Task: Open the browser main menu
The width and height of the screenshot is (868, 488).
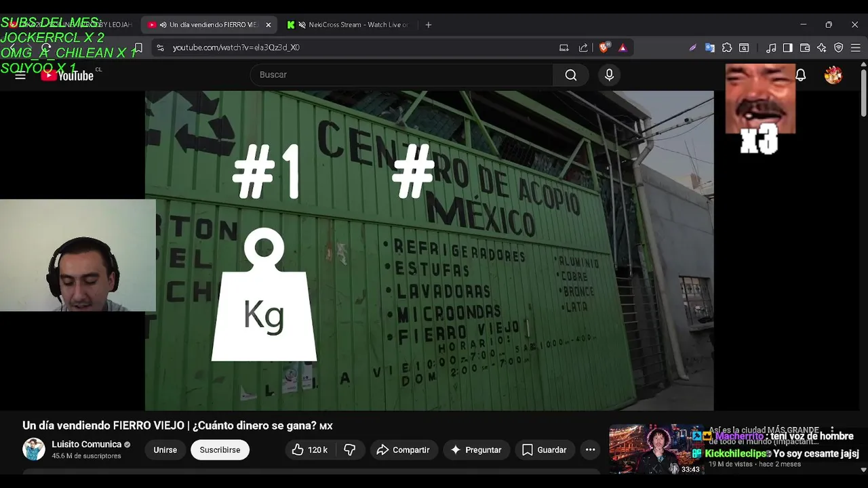Action: click(x=856, y=47)
